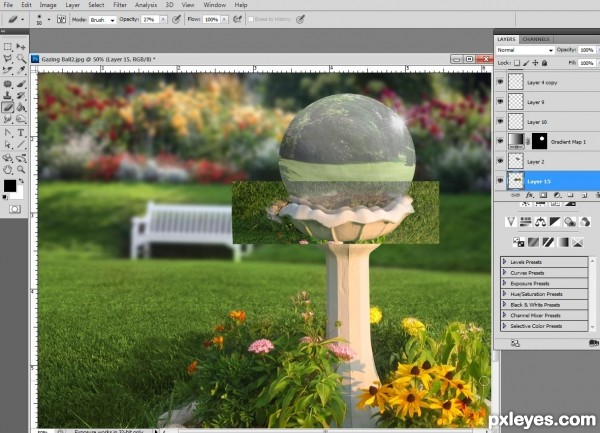Image resolution: width=600 pixels, height=433 pixels.
Task: Open the Flow slider arrow
Action: pos(225,20)
